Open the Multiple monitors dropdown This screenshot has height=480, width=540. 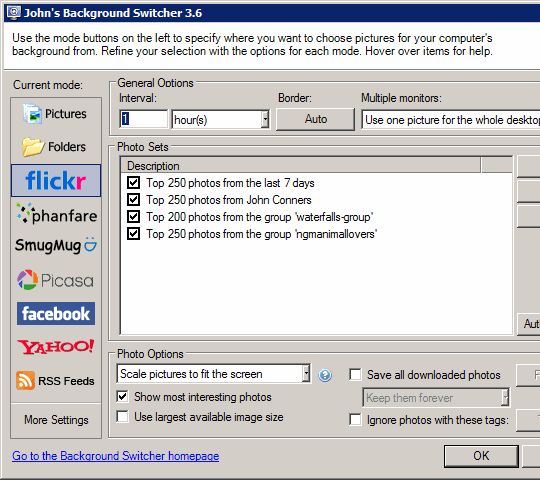450,119
